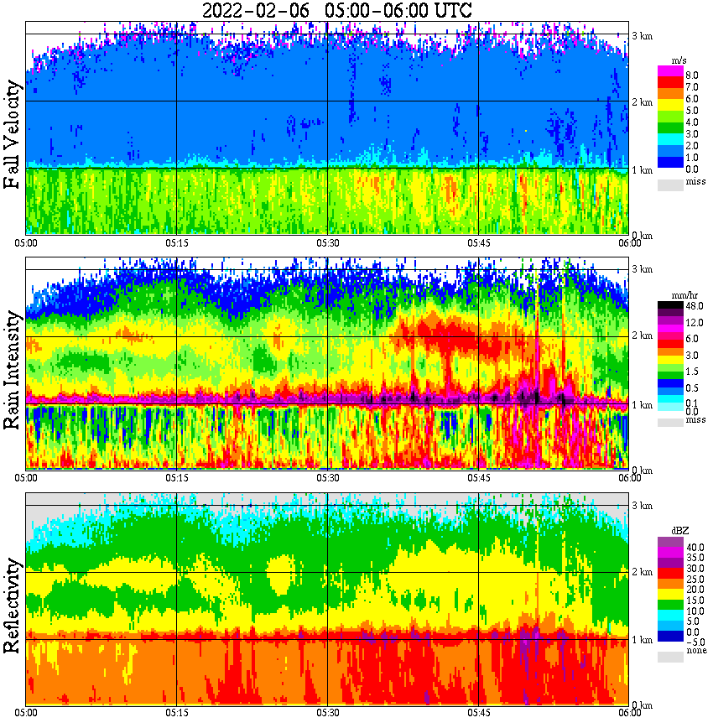Pick the gray "miss" swatch in m/s legend

point(670,185)
